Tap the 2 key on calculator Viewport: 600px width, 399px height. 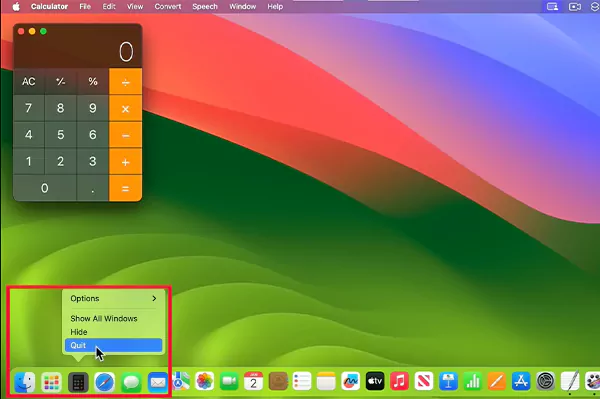coord(60,162)
